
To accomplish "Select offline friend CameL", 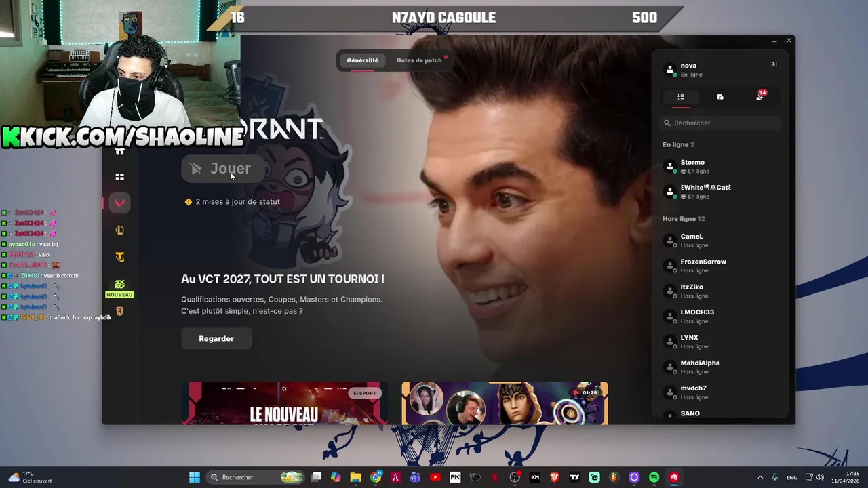I will coord(720,241).
